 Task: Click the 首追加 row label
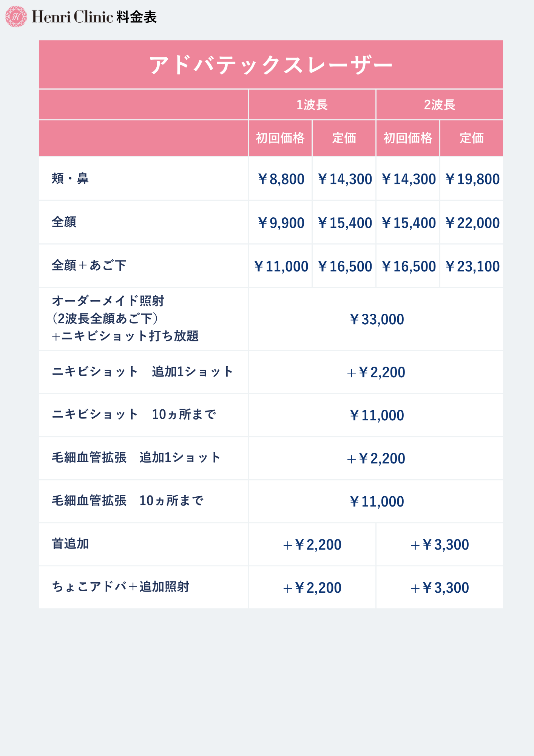point(70,544)
